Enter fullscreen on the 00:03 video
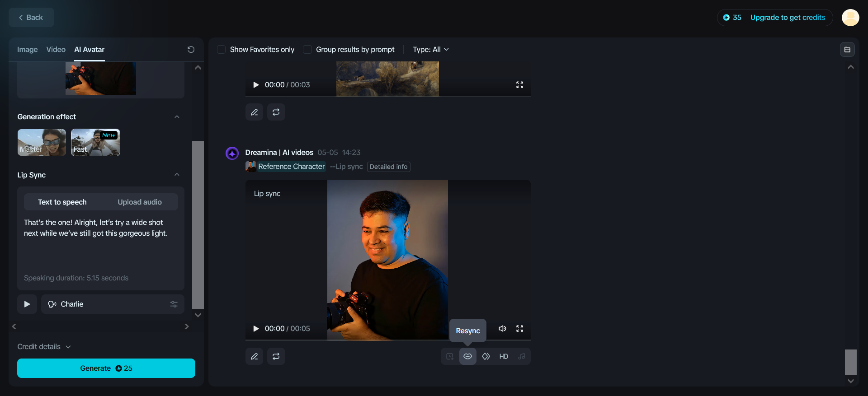The height and width of the screenshot is (396, 868). (519, 85)
